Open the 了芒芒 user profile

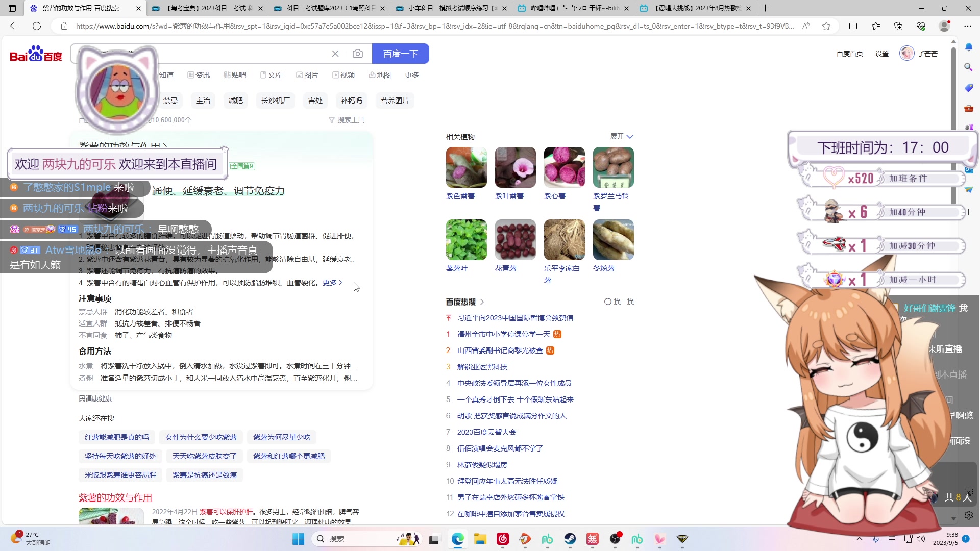[x=919, y=54]
